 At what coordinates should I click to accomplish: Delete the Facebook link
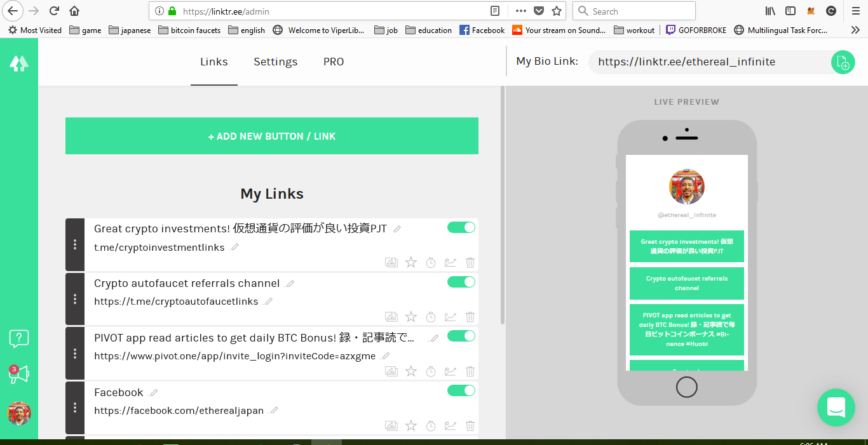(x=470, y=426)
